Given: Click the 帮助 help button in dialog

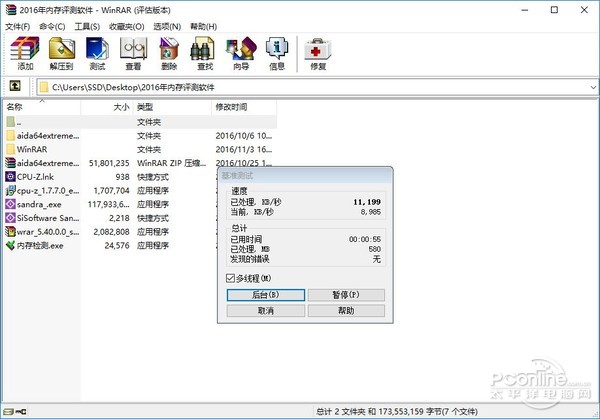Looking at the screenshot, I should (x=346, y=310).
